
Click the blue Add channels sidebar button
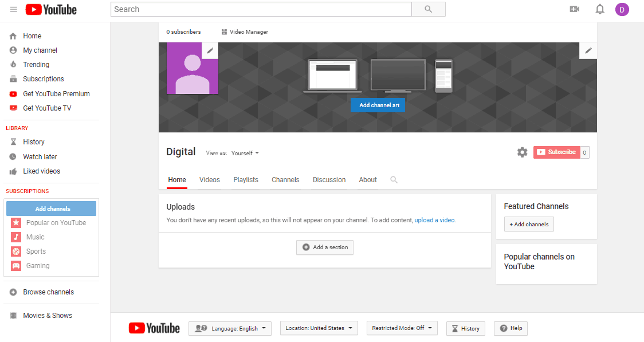[x=52, y=209]
